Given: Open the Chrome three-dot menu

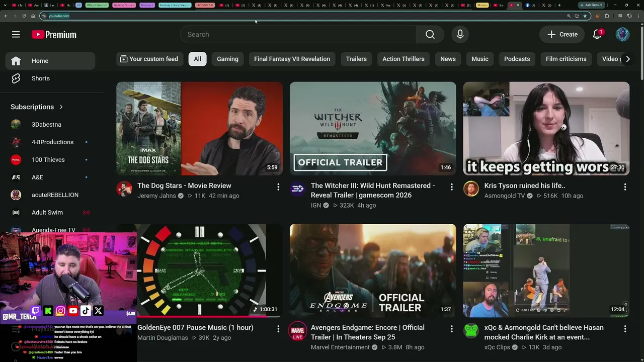Looking at the screenshot, I should pyautogui.click(x=638, y=16).
